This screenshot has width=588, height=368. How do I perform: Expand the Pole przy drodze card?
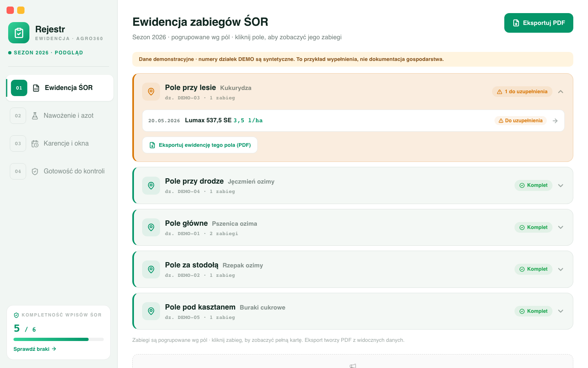pyautogui.click(x=561, y=186)
